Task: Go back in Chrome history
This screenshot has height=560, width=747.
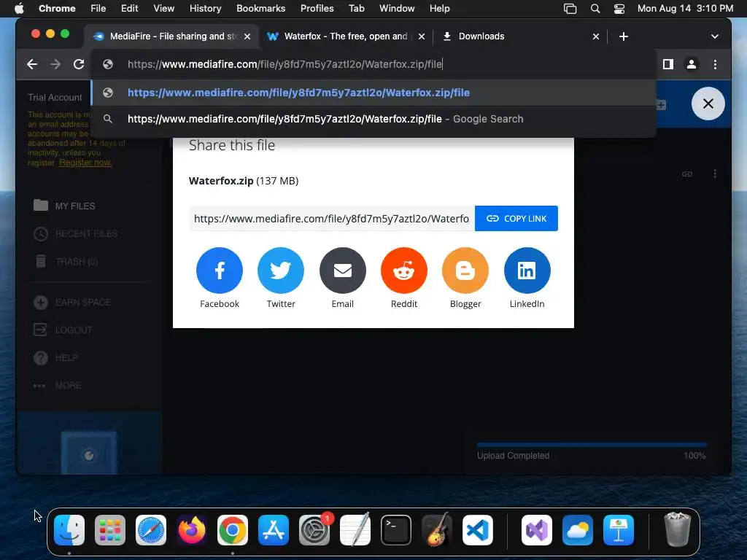Action: point(32,64)
